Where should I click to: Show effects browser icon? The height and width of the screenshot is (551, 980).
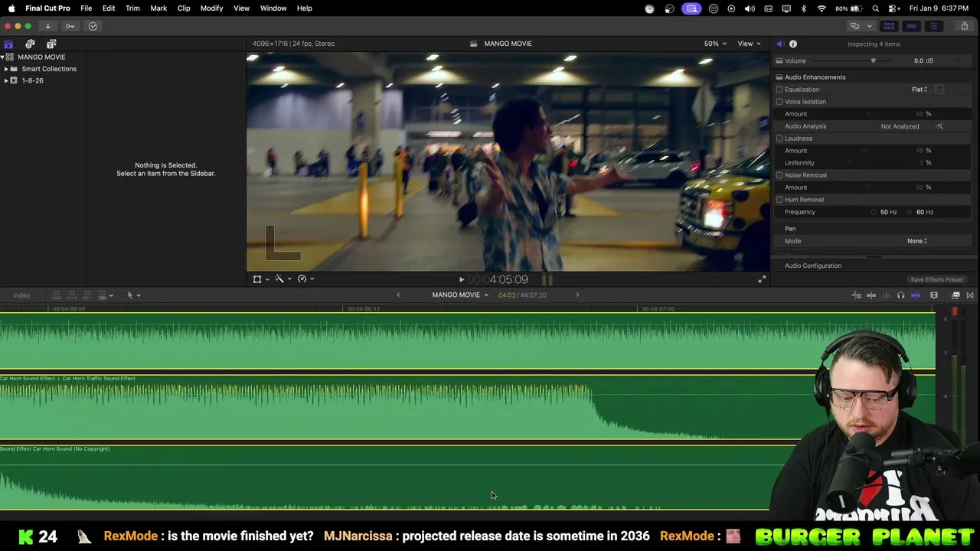(955, 295)
